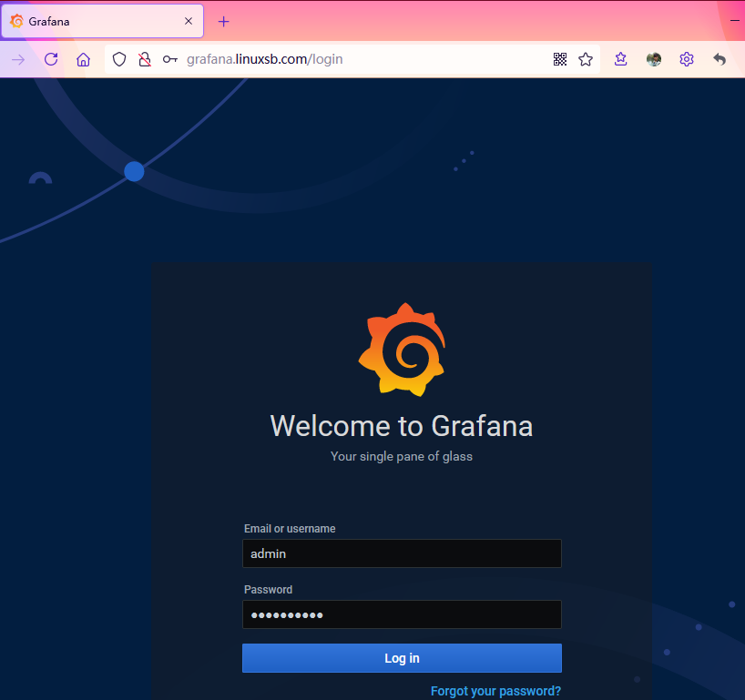Image resolution: width=745 pixels, height=700 pixels.
Task: Close the Grafana tab
Action: pyautogui.click(x=189, y=21)
